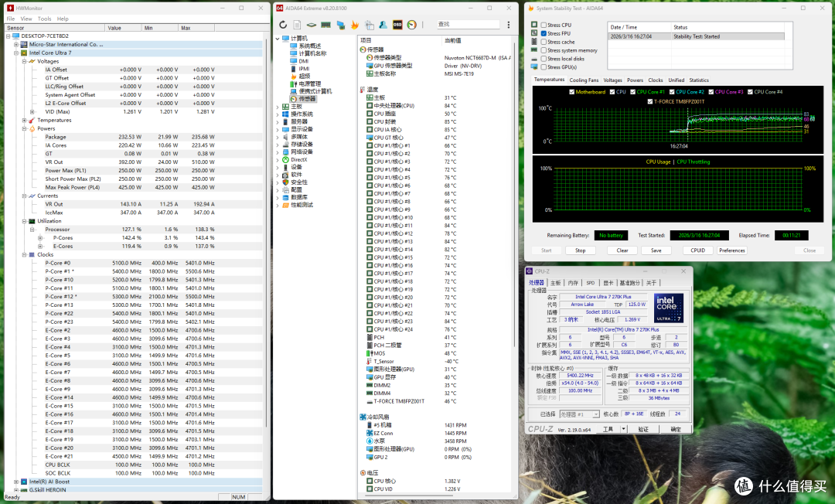Launch the flame stability test icon in AIDA64
Image resolution: width=835 pixels, height=504 pixels.
pyautogui.click(x=355, y=25)
